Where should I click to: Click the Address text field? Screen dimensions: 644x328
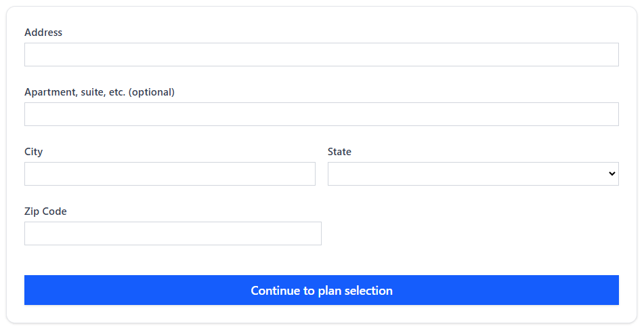coord(321,55)
